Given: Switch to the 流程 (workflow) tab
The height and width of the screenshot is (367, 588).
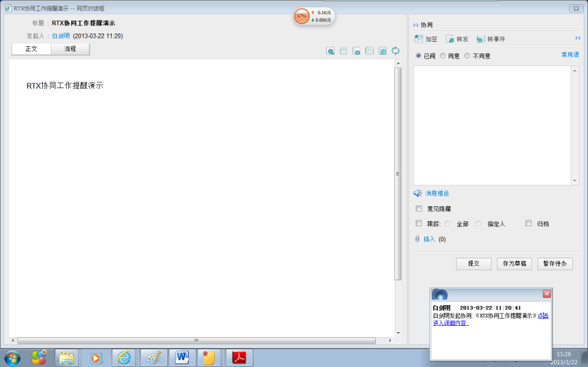Looking at the screenshot, I should pos(70,49).
